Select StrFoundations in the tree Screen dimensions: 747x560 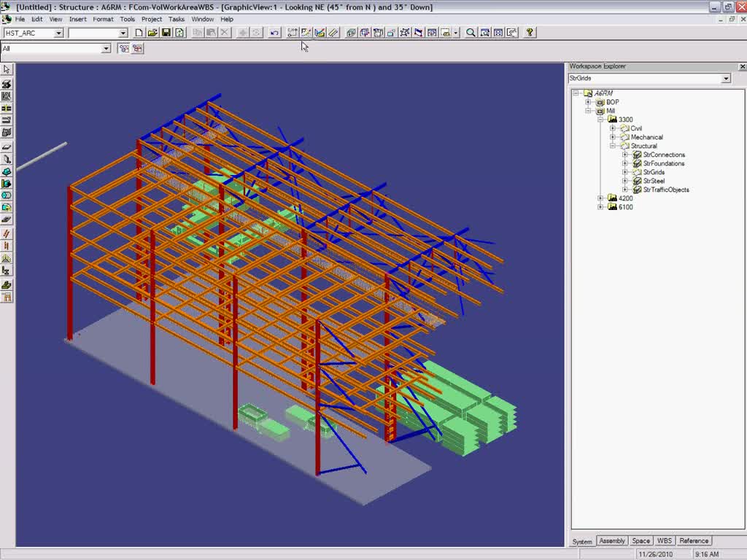coord(664,163)
